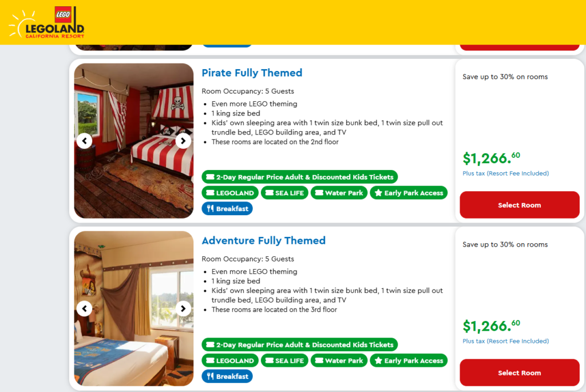The width and height of the screenshot is (586, 392).
Task: Show next photo of Adventure room
Action: [183, 309]
